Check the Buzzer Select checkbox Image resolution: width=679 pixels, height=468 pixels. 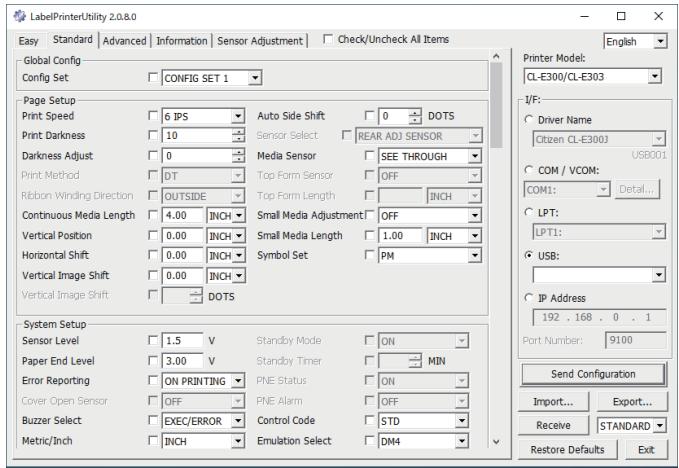(153, 420)
